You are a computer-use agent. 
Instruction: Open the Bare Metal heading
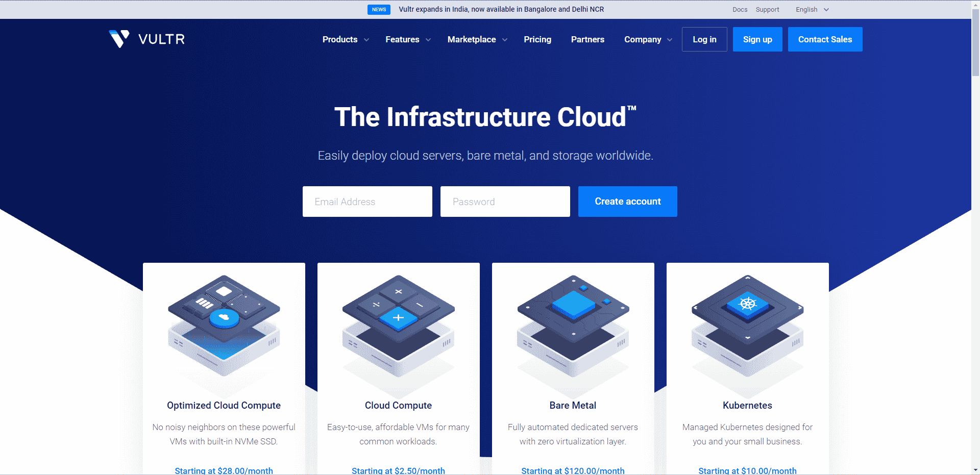[573, 405]
